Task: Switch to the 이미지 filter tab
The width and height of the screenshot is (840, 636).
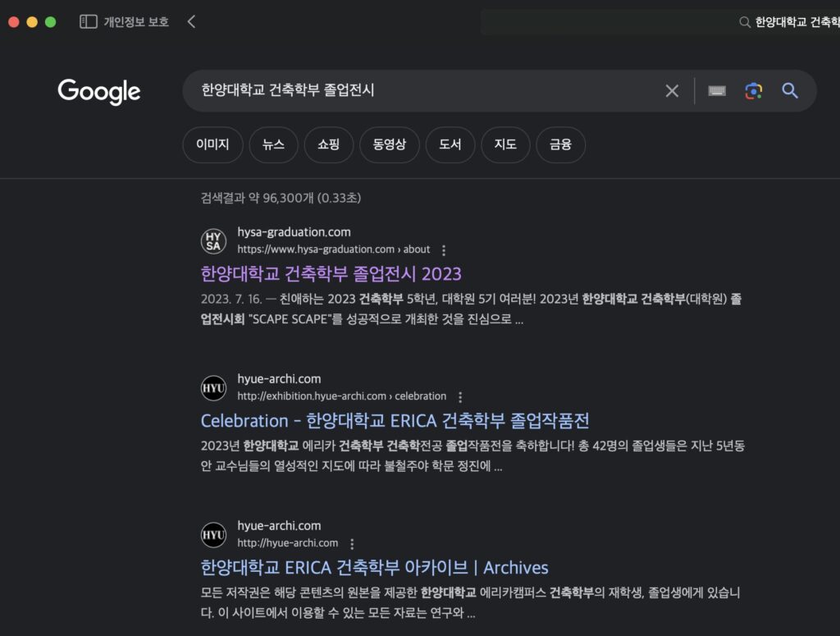Action: (212, 144)
